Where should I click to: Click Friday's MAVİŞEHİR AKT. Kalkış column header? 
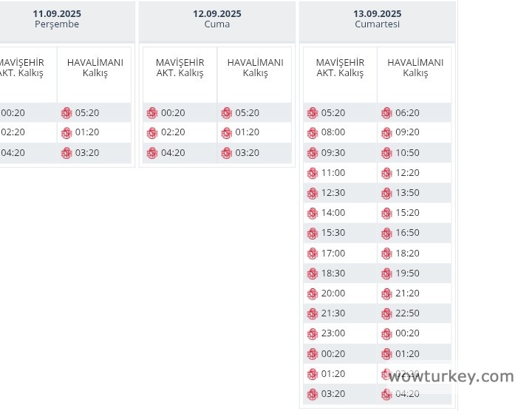[x=180, y=68]
